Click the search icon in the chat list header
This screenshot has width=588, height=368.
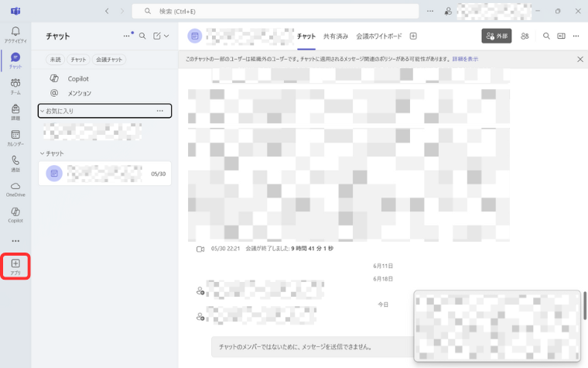coord(142,36)
